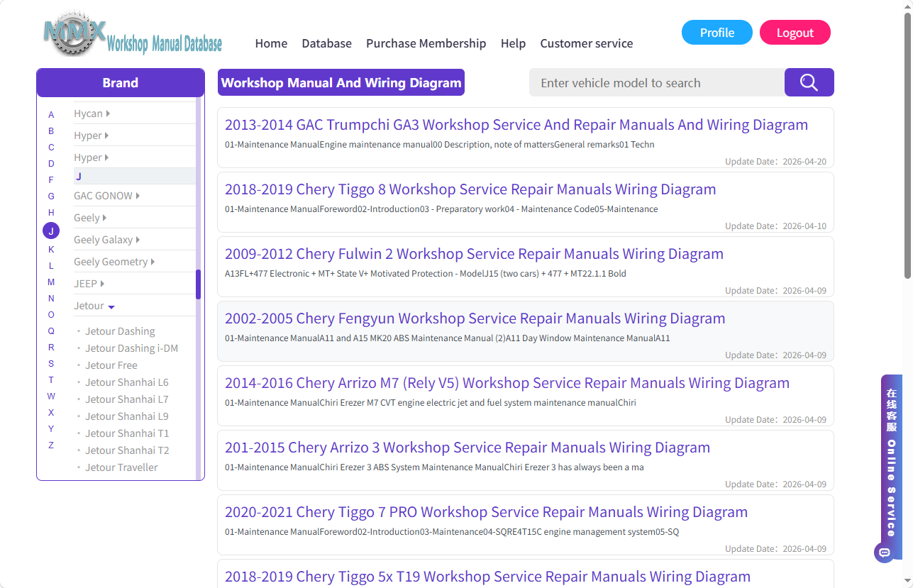
Task: Expand the GAC GONOW brand
Action: (106, 196)
